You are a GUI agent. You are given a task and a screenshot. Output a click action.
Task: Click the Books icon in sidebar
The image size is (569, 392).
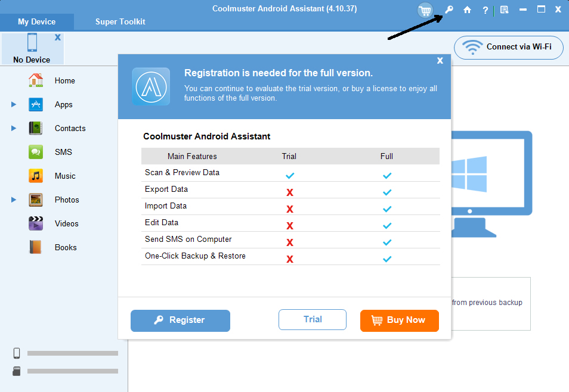point(36,247)
